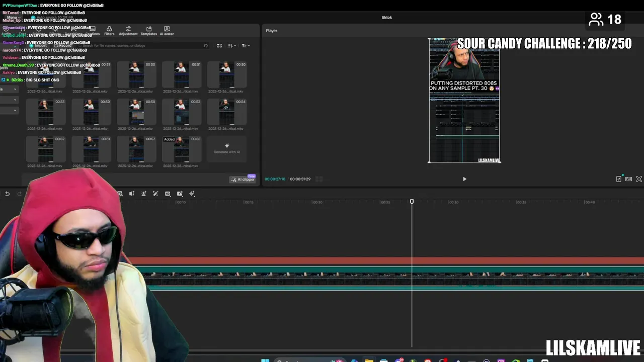Open File Explorer from the taskbar
This screenshot has height=362, width=644.
[369, 360]
